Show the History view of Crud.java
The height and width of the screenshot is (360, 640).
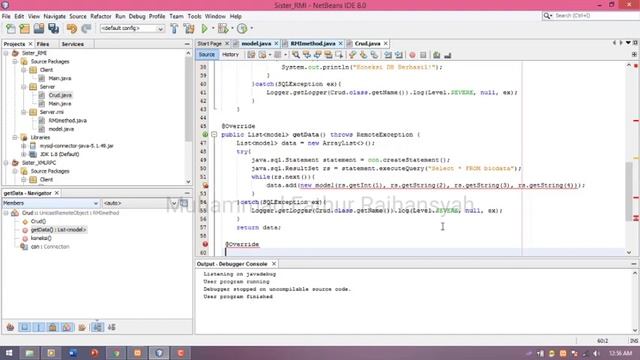point(230,55)
